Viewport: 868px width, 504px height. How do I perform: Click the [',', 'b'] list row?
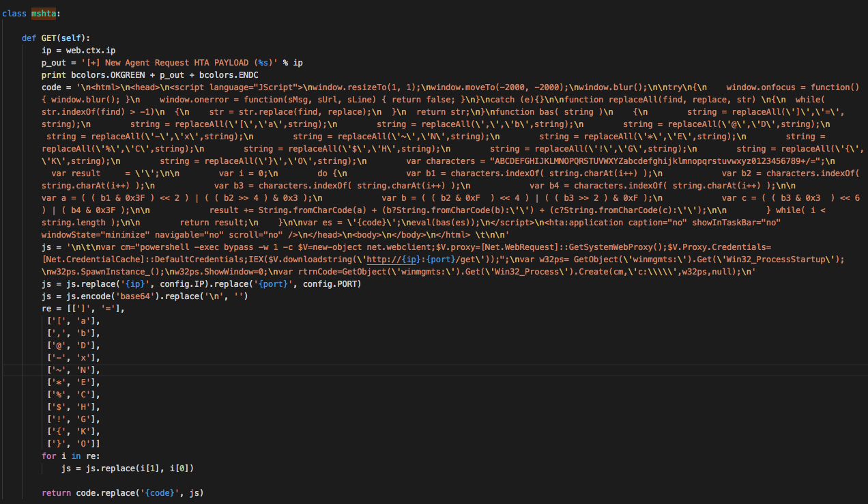(74, 333)
